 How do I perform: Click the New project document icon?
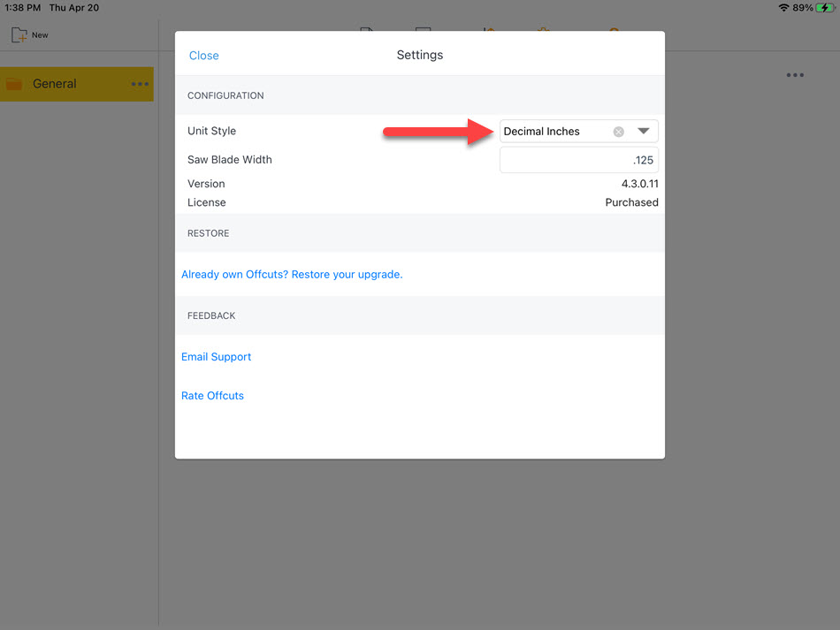(x=19, y=34)
